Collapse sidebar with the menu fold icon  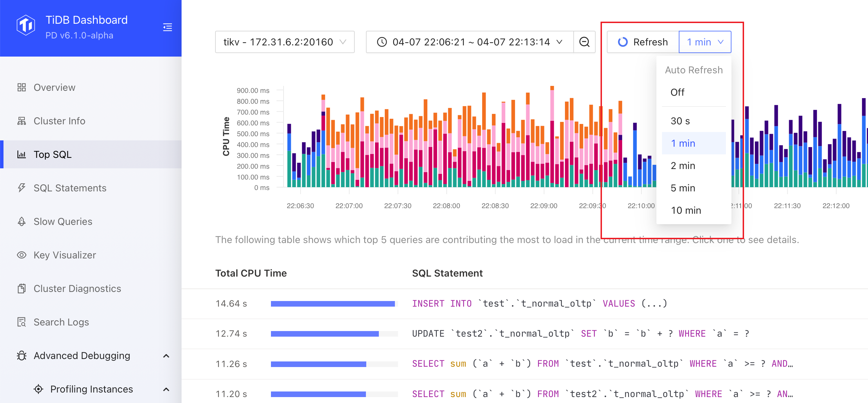pos(168,27)
